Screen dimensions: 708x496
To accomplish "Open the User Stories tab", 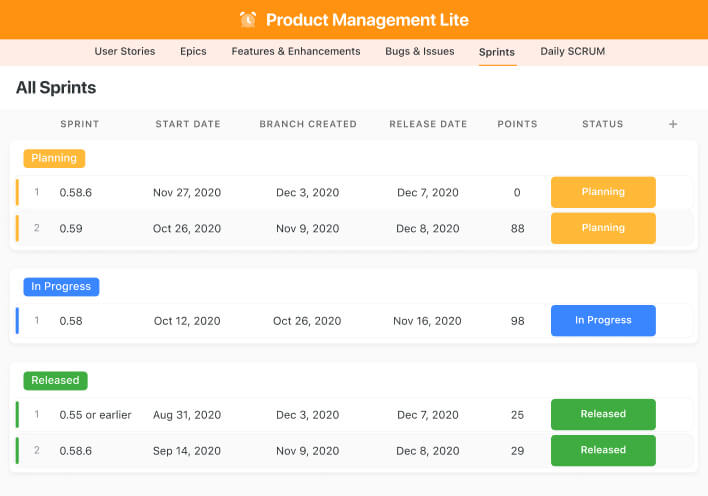I will 125,52.
